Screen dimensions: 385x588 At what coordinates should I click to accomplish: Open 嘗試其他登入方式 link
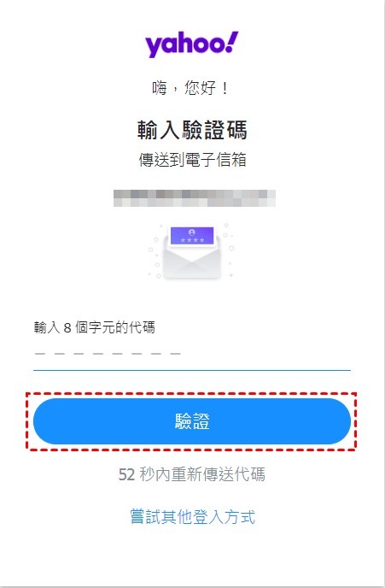(192, 517)
